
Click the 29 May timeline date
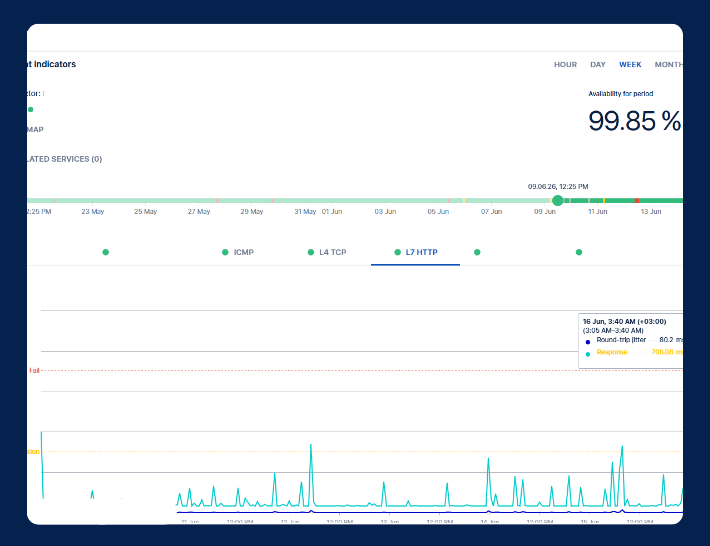click(252, 211)
